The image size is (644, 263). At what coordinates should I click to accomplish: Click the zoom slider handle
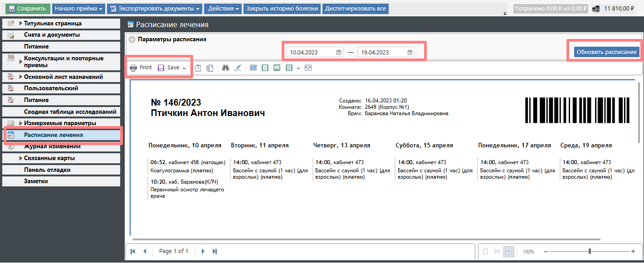[x=590, y=251]
